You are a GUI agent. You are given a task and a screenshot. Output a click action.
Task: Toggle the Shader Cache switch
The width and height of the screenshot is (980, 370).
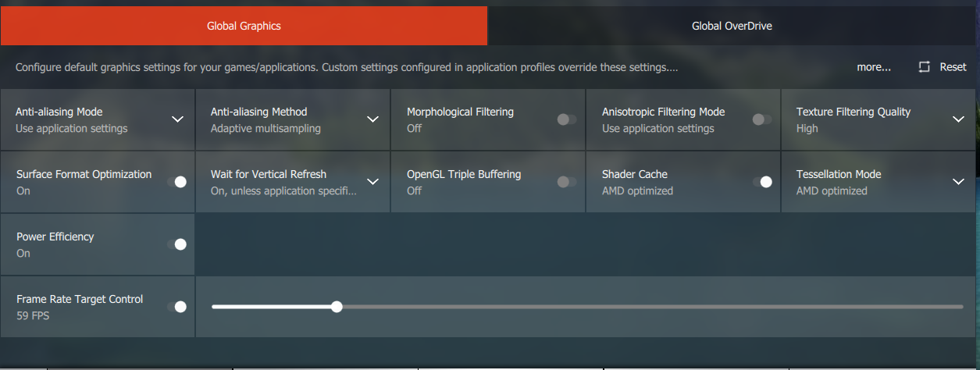tap(762, 182)
